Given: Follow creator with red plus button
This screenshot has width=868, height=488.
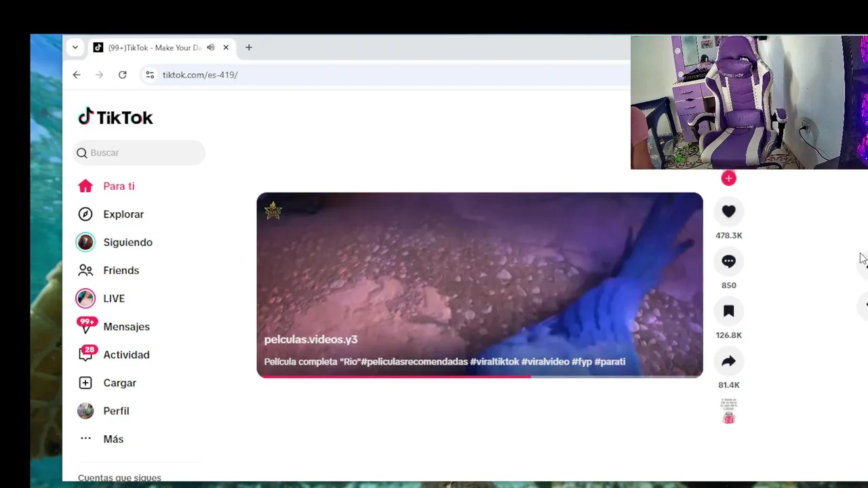Looking at the screenshot, I should click(x=729, y=178).
